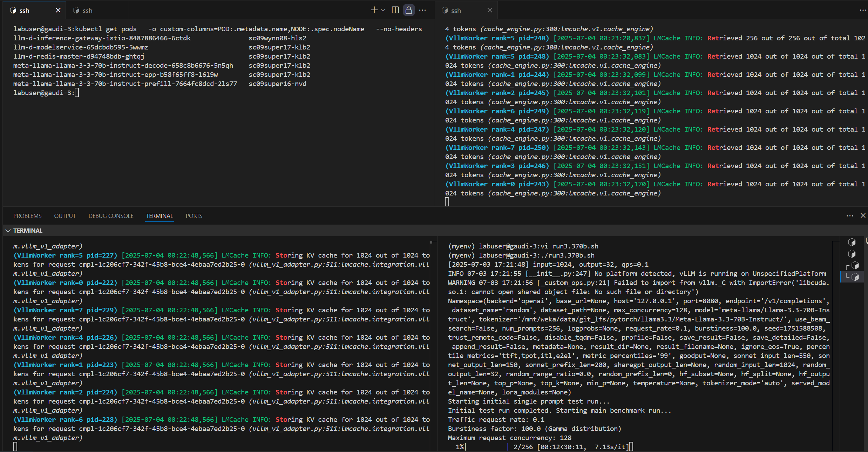Switch to the OUTPUT panel tab
Viewport: 868px width, 452px height.
65,216
